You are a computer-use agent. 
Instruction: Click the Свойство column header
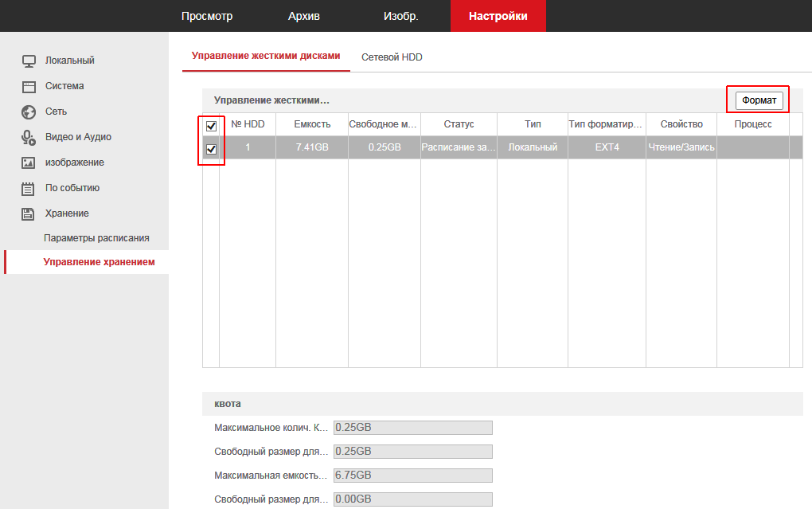(681, 124)
